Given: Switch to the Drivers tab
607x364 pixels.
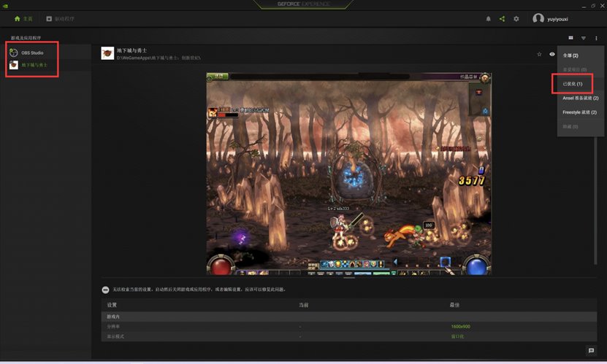Looking at the screenshot, I should (60, 18).
